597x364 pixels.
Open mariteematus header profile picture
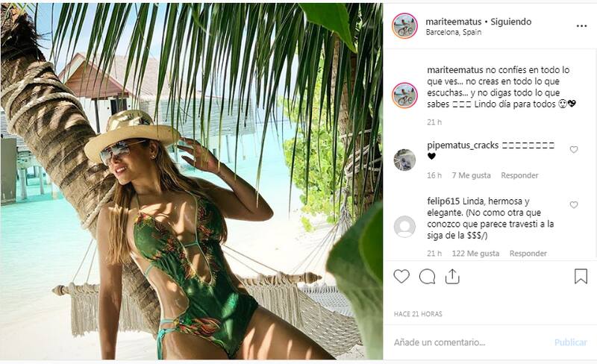(404, 26)
